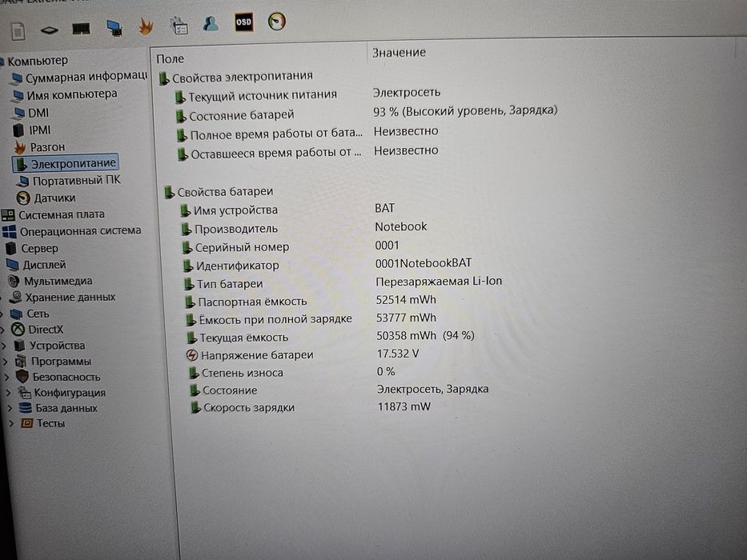
Task: Select Электропитание item
Action: click(66, 163)
